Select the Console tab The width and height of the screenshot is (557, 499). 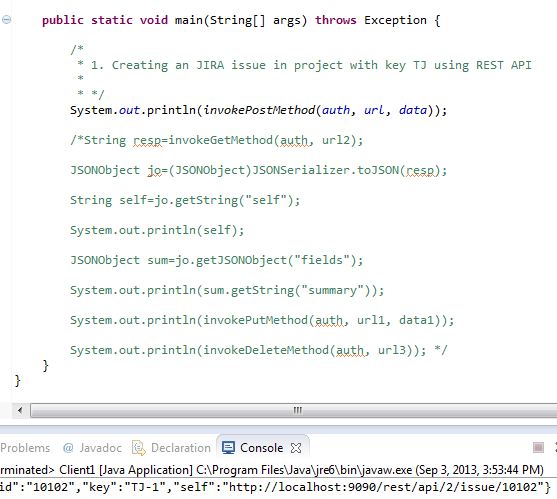[262, 448]
